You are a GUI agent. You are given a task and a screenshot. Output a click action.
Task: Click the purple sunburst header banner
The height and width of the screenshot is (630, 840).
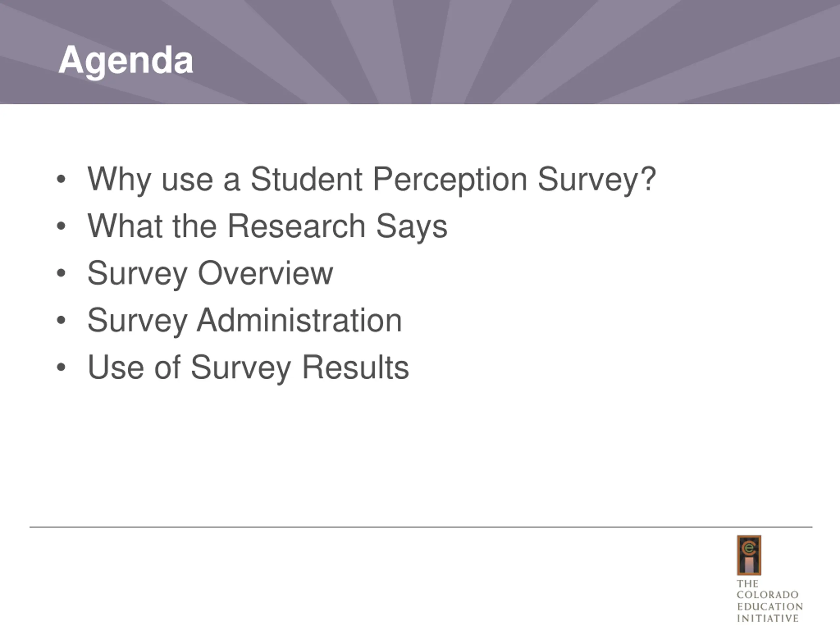click(420, 52)
